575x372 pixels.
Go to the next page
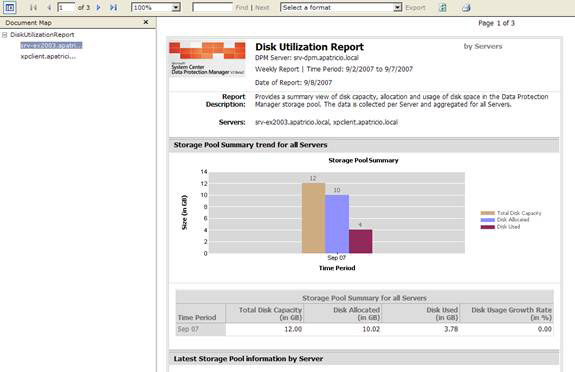tap(98, 7)
